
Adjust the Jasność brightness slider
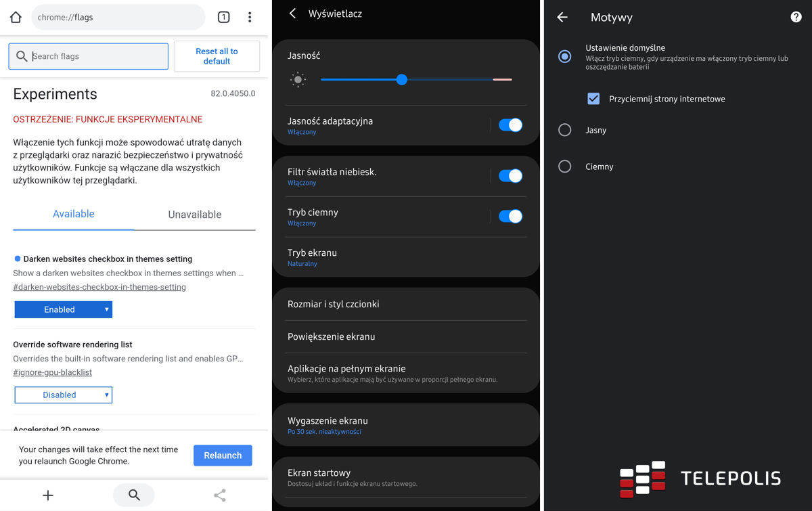click(402, 80)
